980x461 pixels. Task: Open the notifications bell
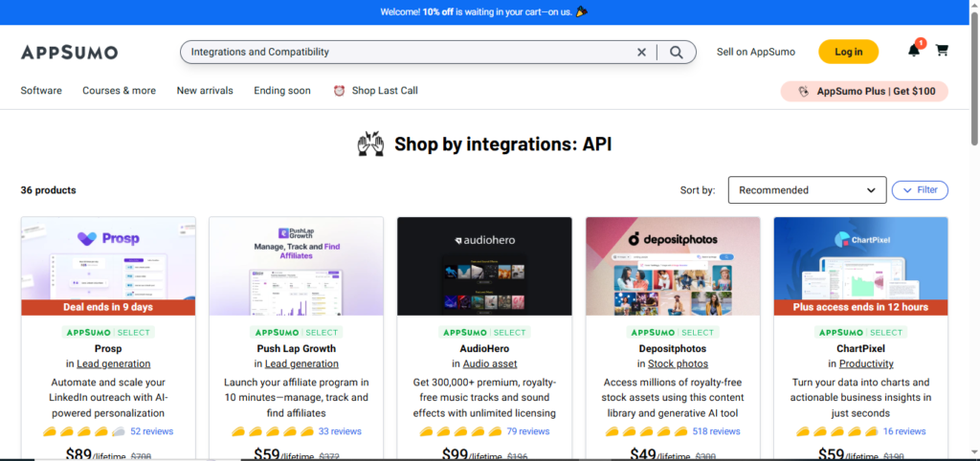click(914, 51)
